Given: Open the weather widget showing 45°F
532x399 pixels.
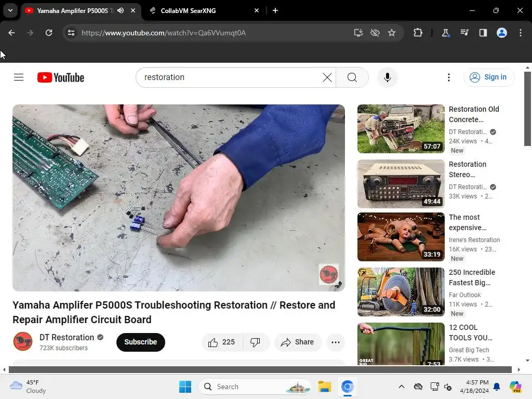Looking at the screenshot, I should click(x=28, y=387).
